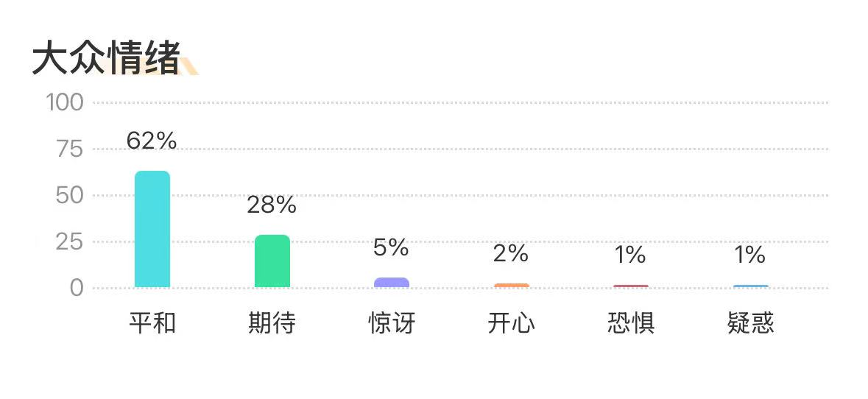Click the 疑惑 category label

point(750,323)
